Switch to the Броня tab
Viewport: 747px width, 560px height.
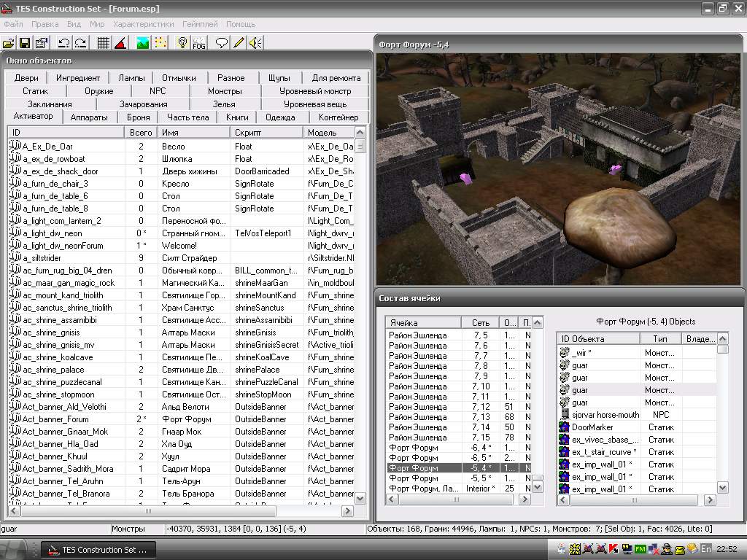tap(139, 117)
